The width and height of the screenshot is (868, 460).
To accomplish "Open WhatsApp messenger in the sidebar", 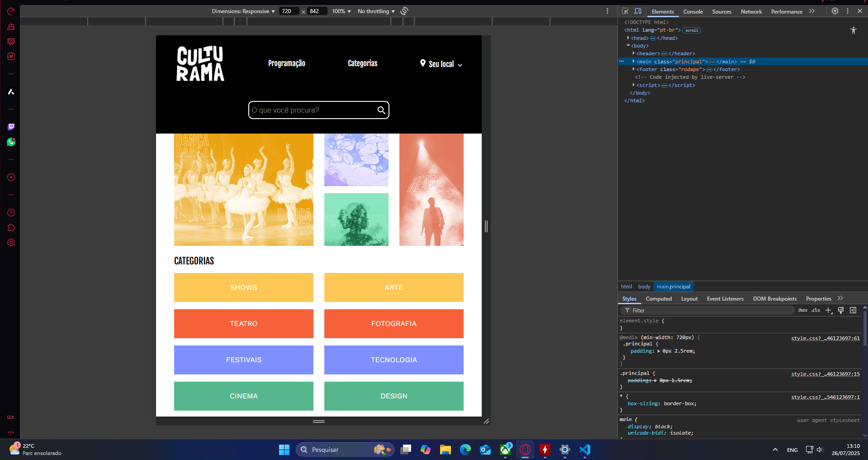I will click(11, 142).
